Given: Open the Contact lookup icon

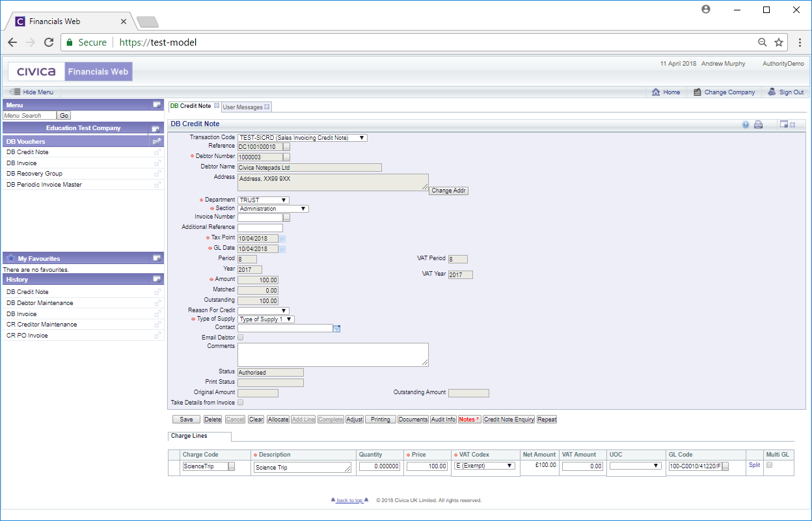Looking at the screenshot, I should [x=336, y=329].
